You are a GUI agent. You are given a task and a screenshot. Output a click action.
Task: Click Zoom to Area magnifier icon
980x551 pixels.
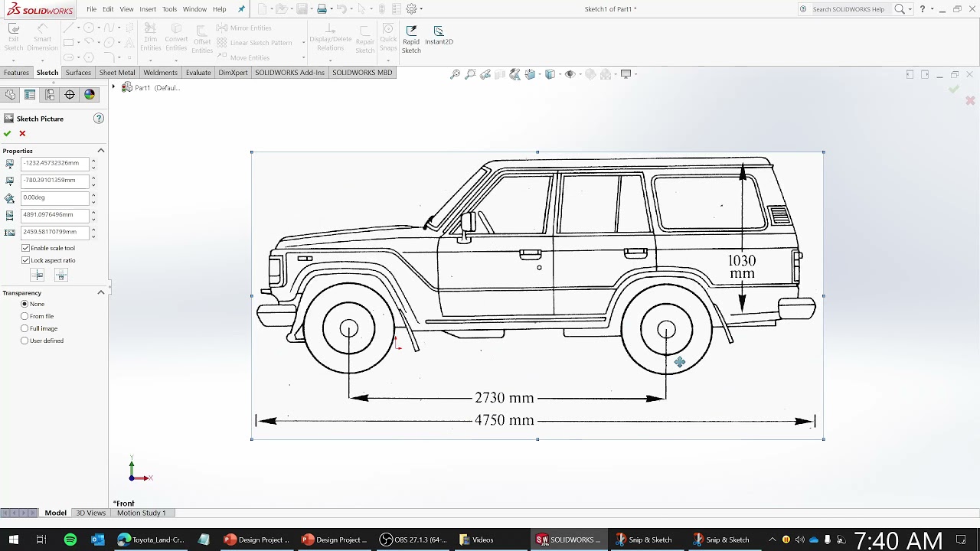470,74
